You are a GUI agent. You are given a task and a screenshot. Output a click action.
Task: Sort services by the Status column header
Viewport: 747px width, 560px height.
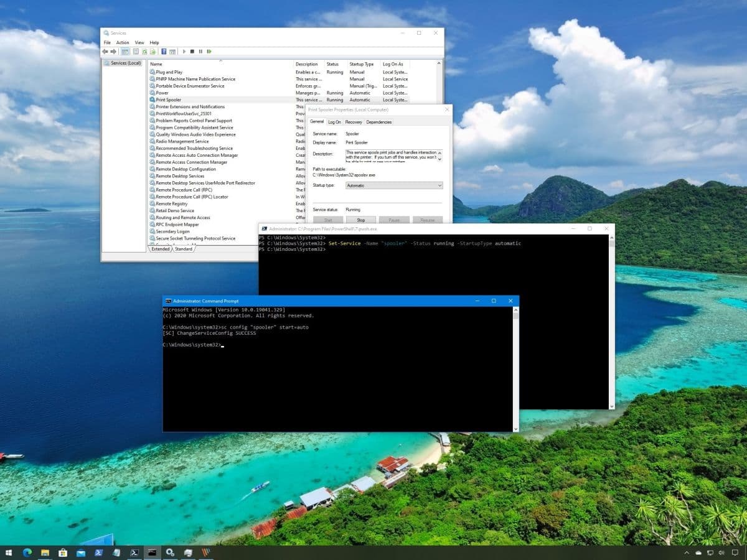click(336, 64)
